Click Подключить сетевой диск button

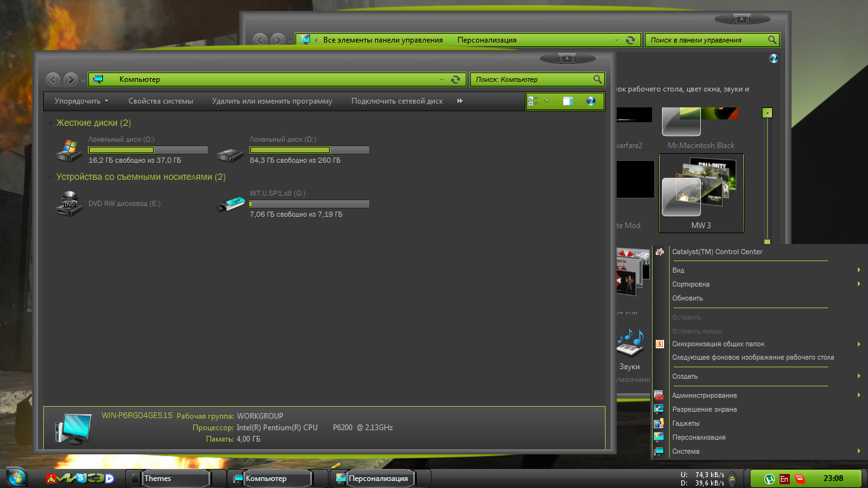click(x=397, y=101)
